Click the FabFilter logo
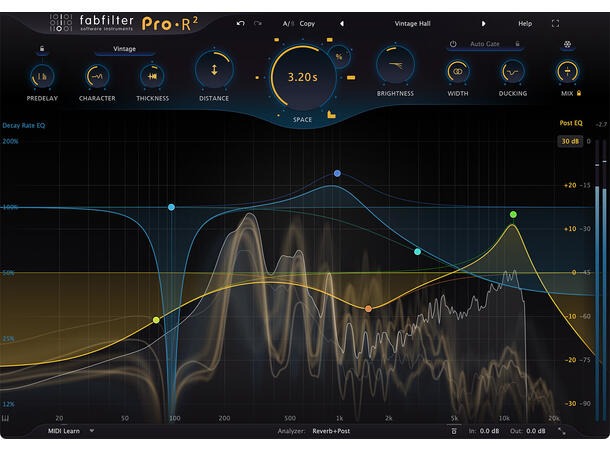This screenshot has height=450, width=610. coord(92,23)
